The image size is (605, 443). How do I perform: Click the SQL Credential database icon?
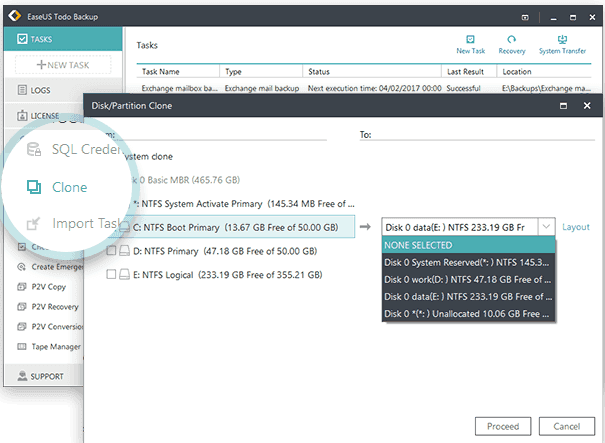click(34, 149)
